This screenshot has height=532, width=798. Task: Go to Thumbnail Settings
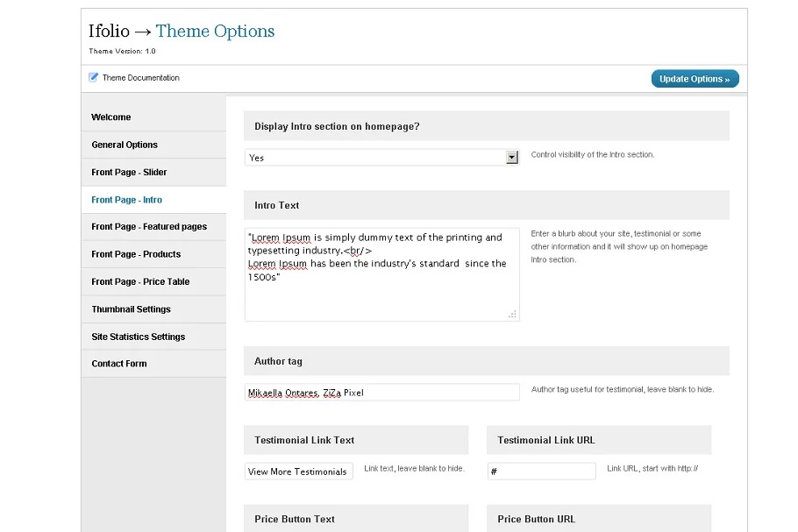pos(131,309)
